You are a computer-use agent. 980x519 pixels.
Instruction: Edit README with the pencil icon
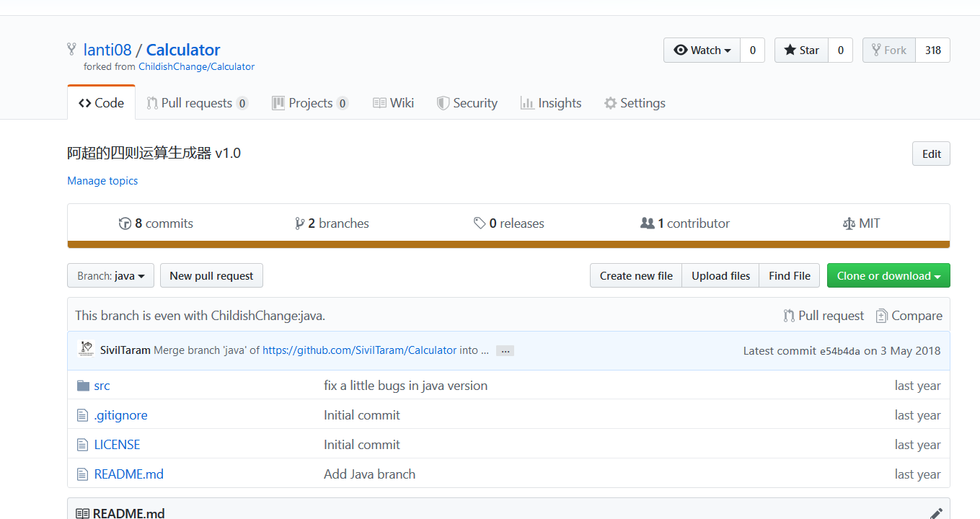pyautogui.click(x=936, y=513)
